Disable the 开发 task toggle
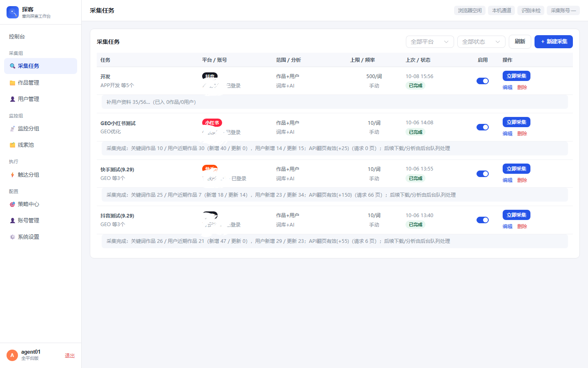Viewport: 588px width, 368px height. (483, 81)
